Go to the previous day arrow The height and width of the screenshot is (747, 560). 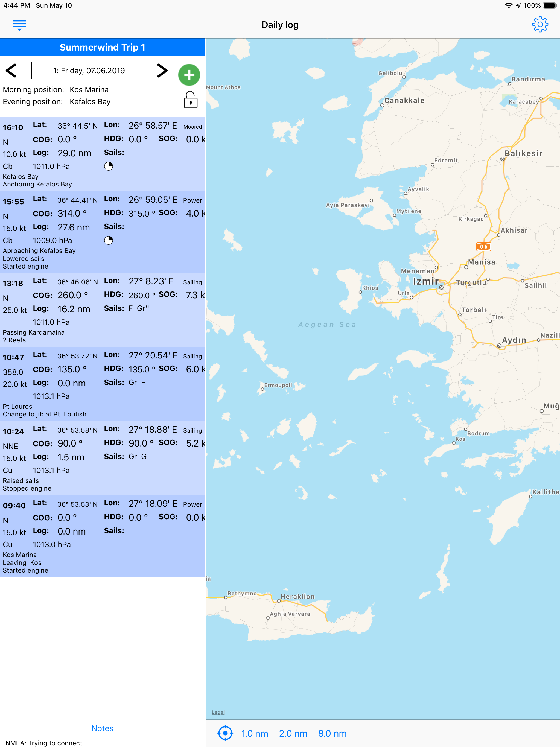pos(11,71)
